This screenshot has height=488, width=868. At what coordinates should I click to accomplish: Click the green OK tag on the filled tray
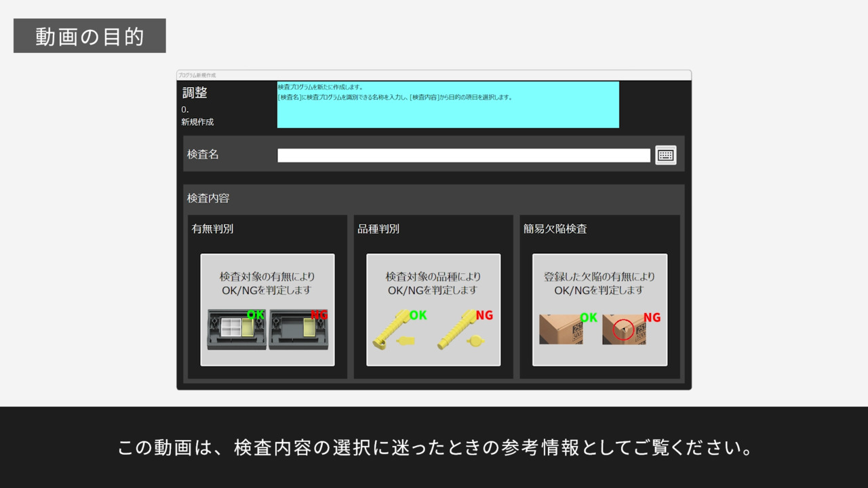tap(256, 315)
